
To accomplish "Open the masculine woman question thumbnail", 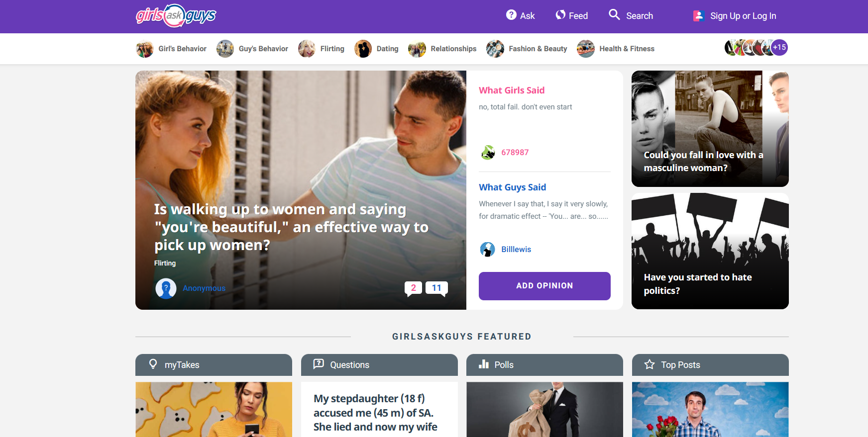I will pos(710,129).
